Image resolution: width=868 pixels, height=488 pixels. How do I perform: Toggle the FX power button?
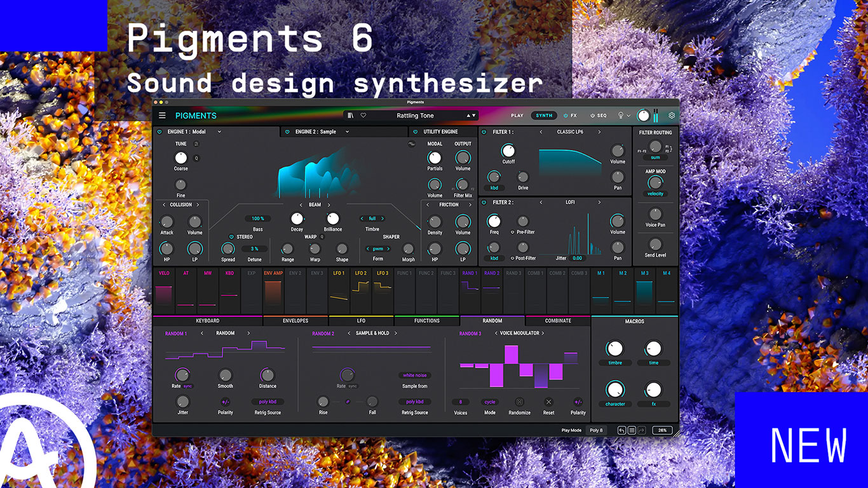566,116
